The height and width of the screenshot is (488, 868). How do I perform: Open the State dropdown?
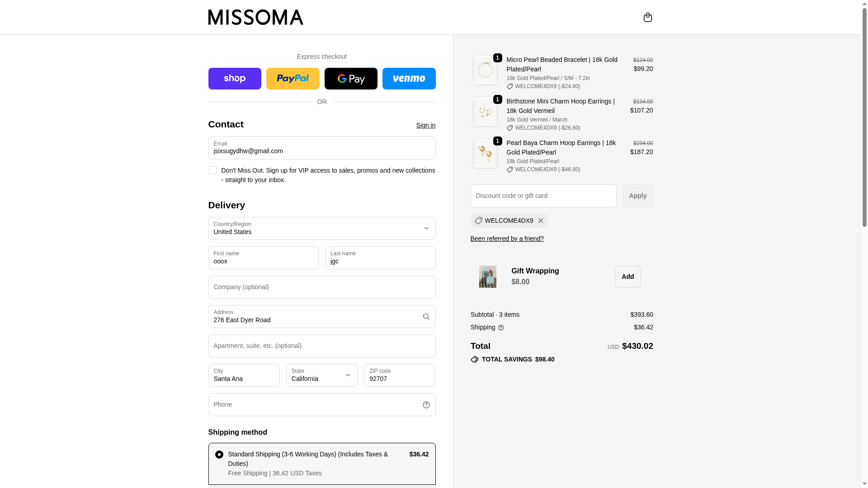coord(322,375)
